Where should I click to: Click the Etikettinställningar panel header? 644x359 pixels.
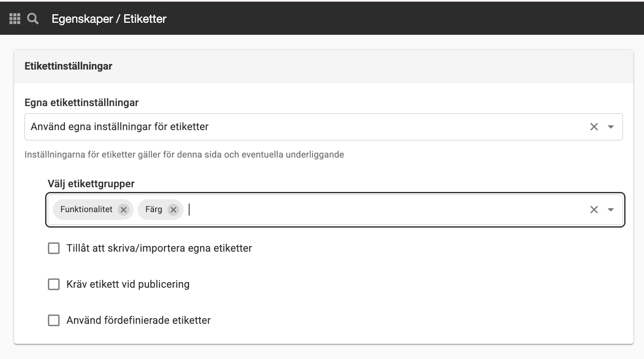coord(324,66)
